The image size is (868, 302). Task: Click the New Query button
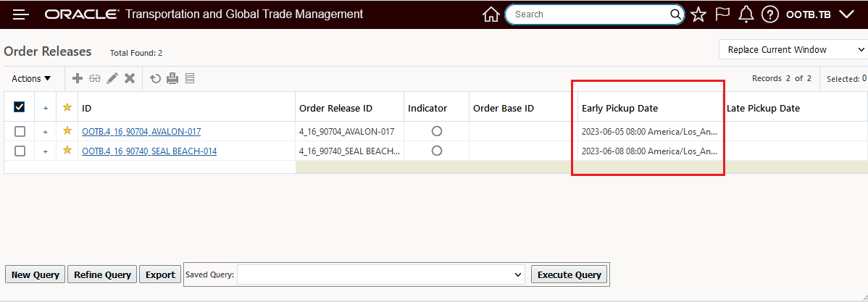click(36, 274)
